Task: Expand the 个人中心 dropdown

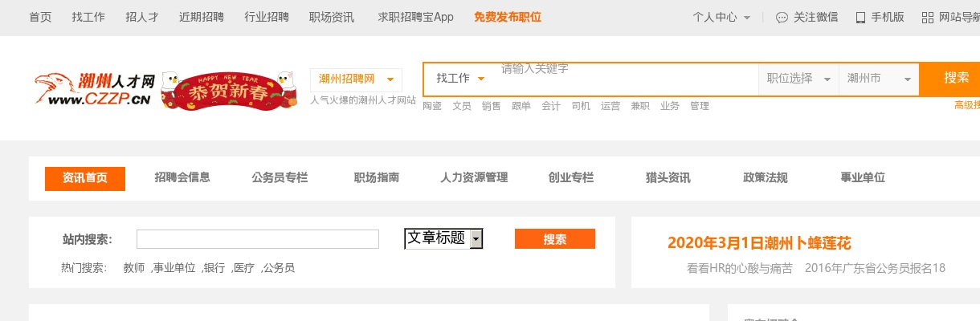Action: click(722, 17)
